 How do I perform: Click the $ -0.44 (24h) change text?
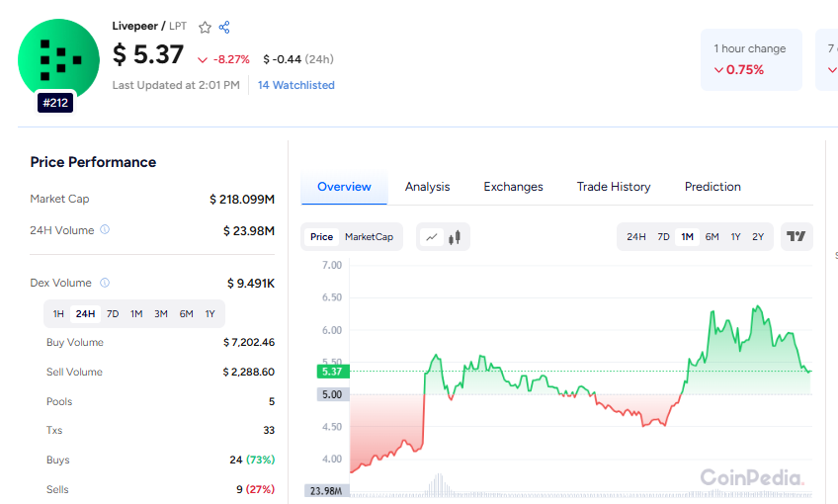[x=298, y=59]
